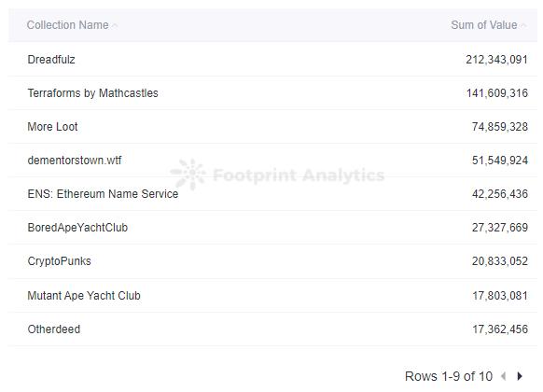Click the CryptoPunks collection name
This screenshot has width=543, height=392.
59,261
